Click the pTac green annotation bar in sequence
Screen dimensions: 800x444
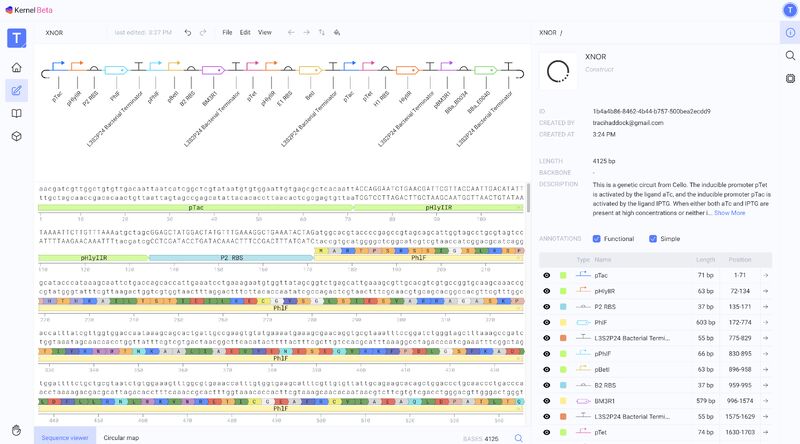[196, 208]
